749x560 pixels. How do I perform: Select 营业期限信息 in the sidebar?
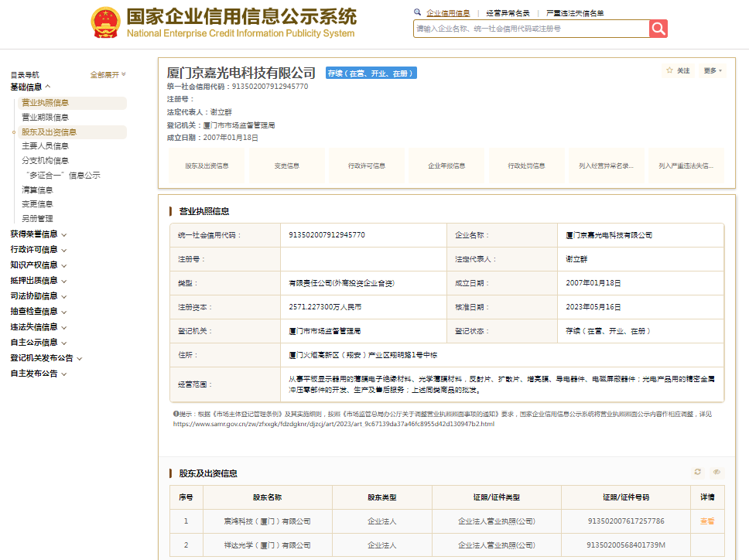(x=45, y=118)
